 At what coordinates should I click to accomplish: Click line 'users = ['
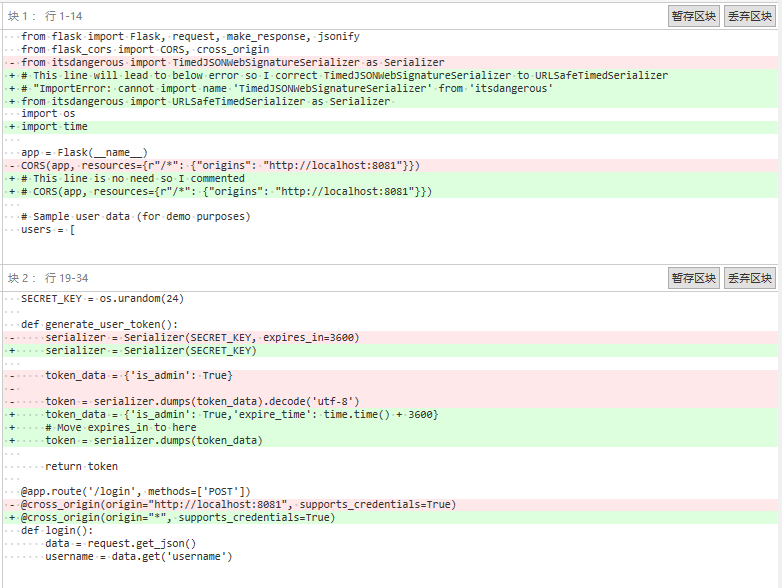[x=391, y=229]
